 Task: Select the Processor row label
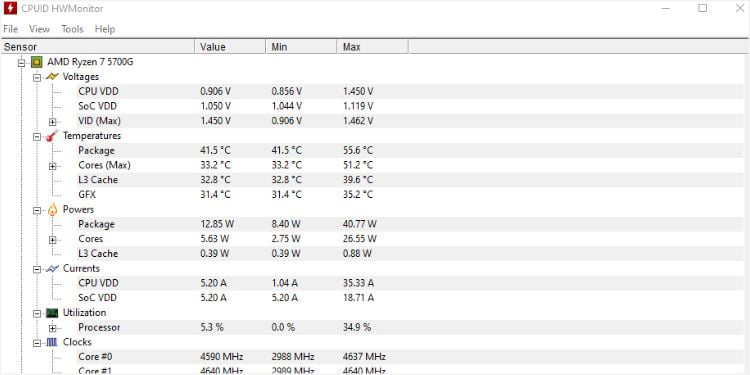(99, 328)
